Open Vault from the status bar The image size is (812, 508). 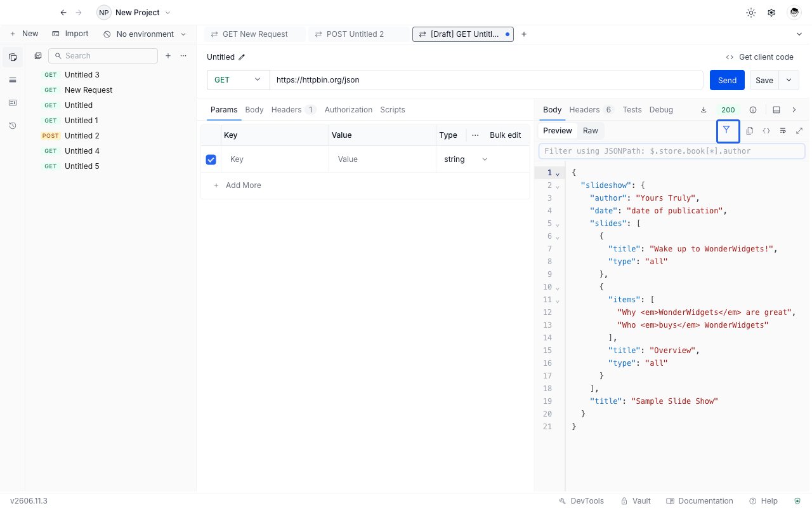click(x=636, y=501)
